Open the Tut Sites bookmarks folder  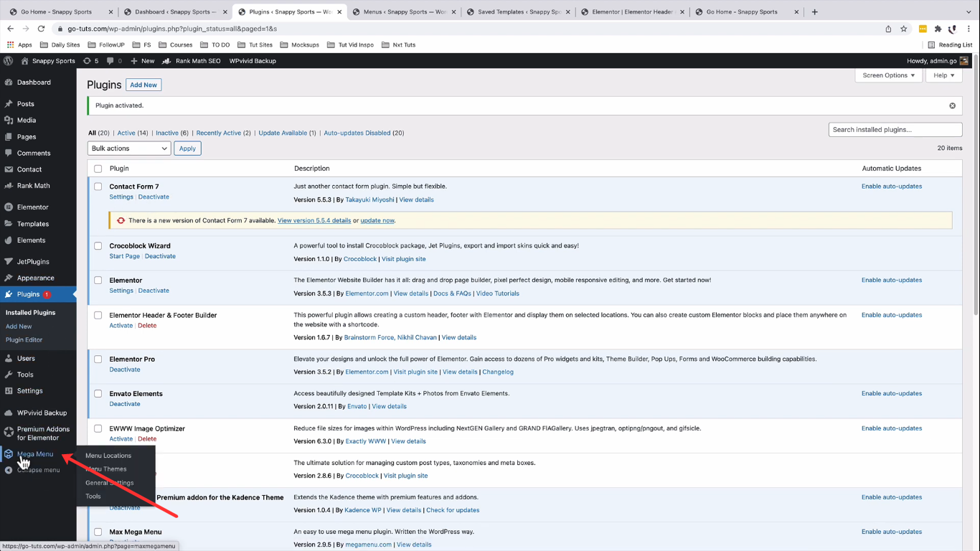[255, 44]
